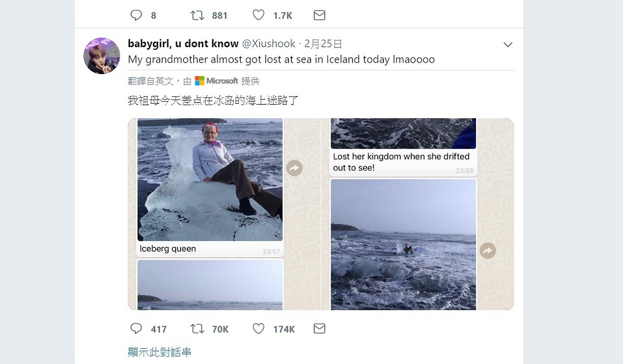Open the Iceberg queen photo on the left
Image resolution: width=623 pixels, height=364 pixels.
point(210,179)
